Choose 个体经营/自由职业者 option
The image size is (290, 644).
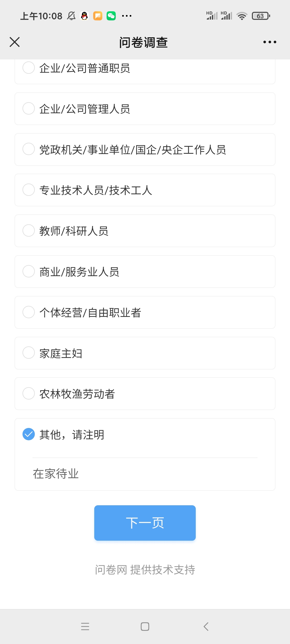pos(29,312)
